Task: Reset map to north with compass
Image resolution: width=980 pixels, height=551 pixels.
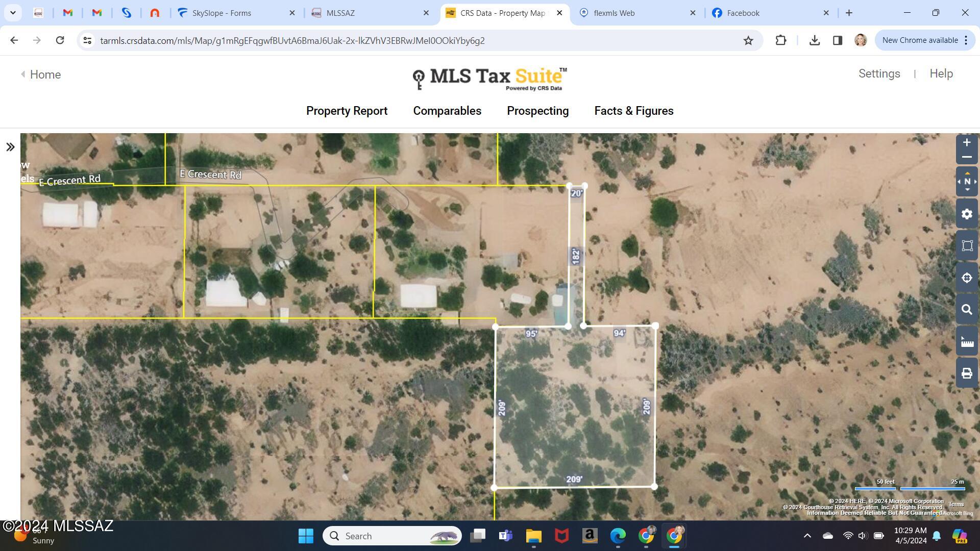Action: [x=967, y=182]
